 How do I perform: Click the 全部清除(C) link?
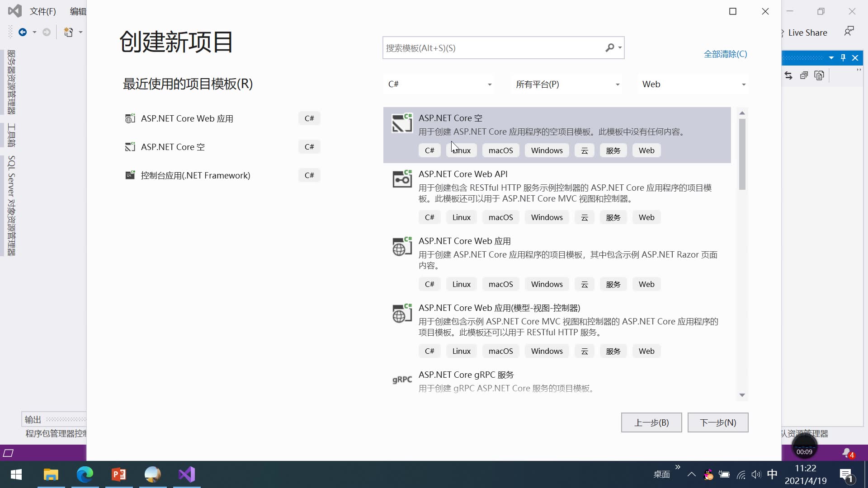click(725, 54)
